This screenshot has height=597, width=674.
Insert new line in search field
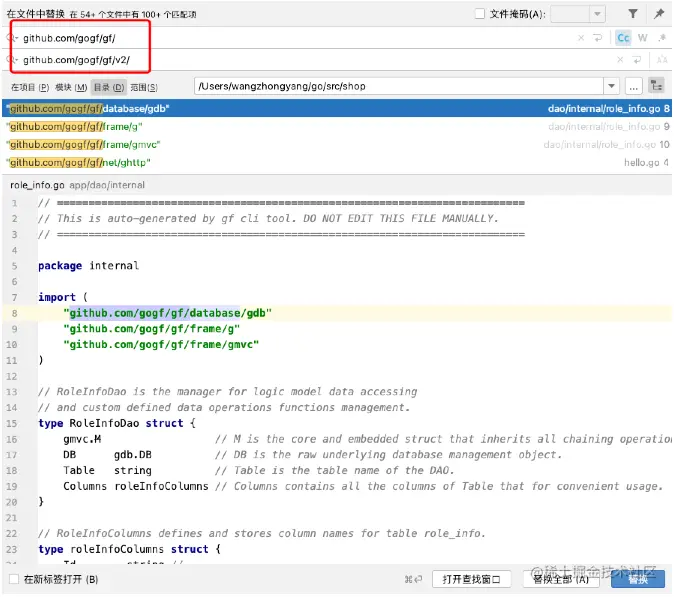pyautogui.click(x=597, y=38)
